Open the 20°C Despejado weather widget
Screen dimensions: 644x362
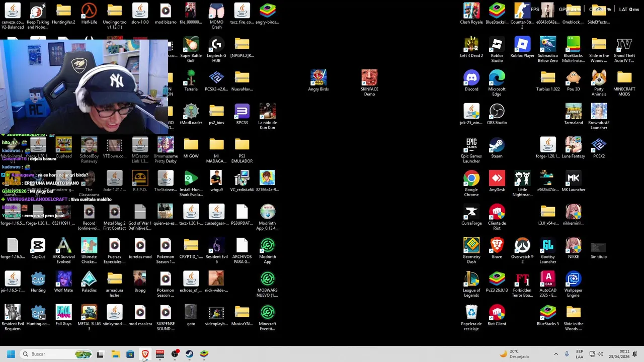(x=514, y=354)
